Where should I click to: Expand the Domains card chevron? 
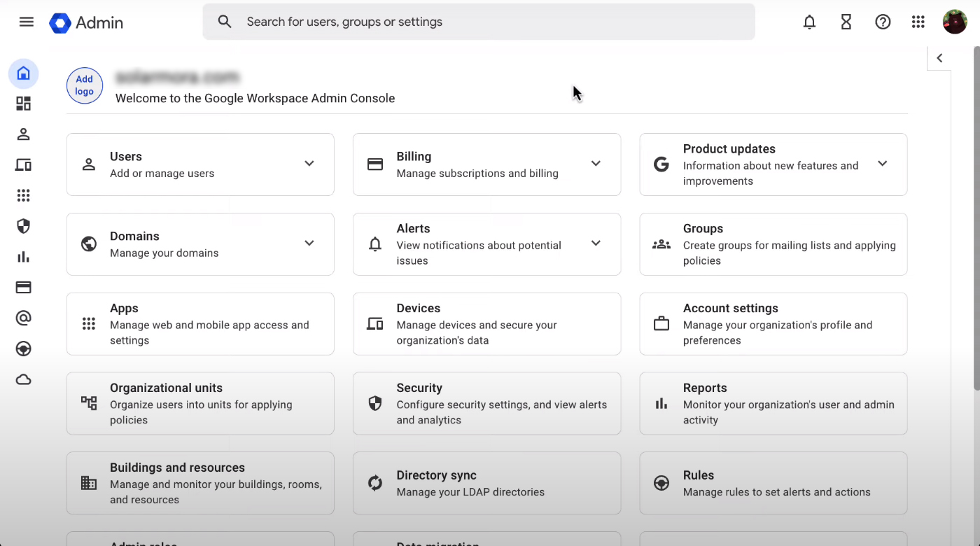[x=309, y=244]
